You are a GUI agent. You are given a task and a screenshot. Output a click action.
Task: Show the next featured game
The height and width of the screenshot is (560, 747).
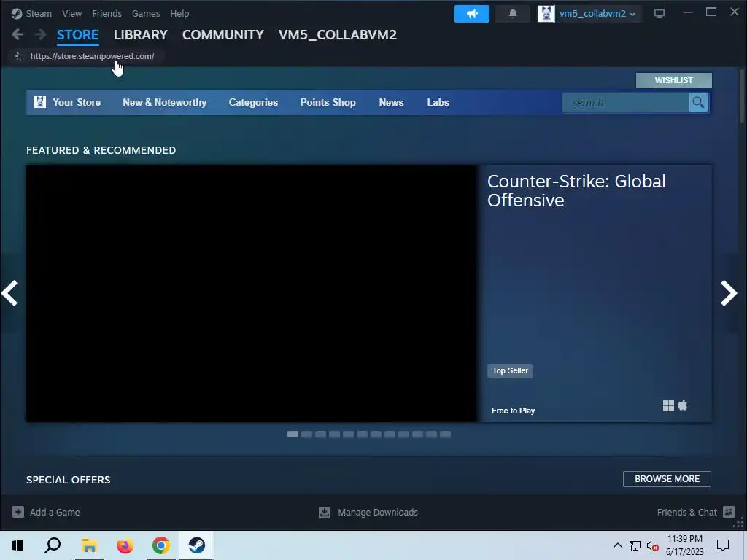[729, 293]
